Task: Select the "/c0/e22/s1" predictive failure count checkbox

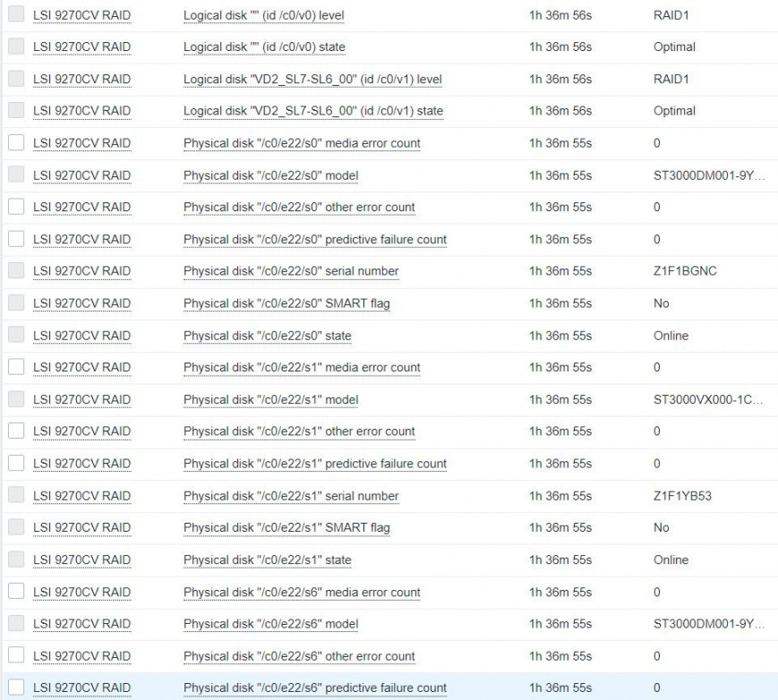Action: pyautogui.click(x=16, y=464)
